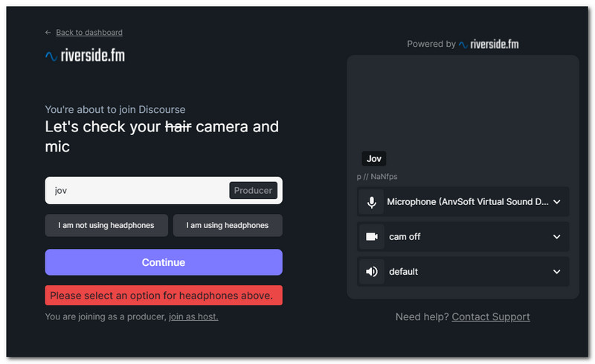Click the riverside.fm logo at top left
The height and width of the screenshot is (364, 595).
tap(84, 56)
